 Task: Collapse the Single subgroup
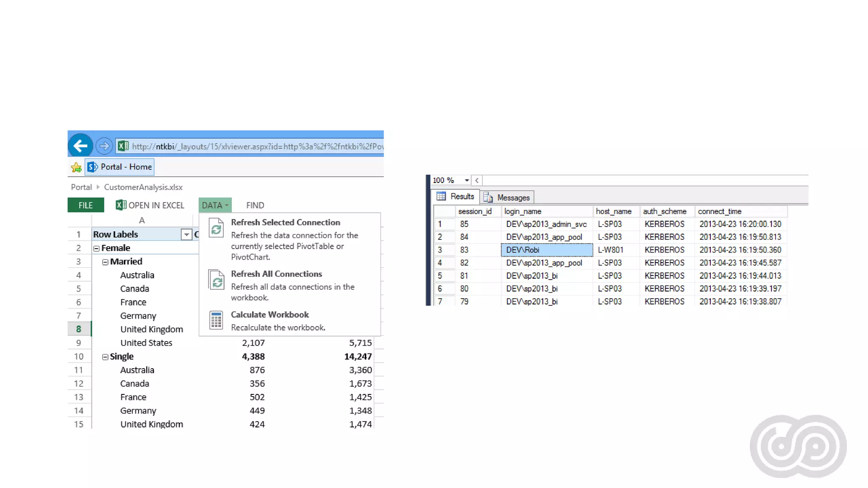(105, 357)
